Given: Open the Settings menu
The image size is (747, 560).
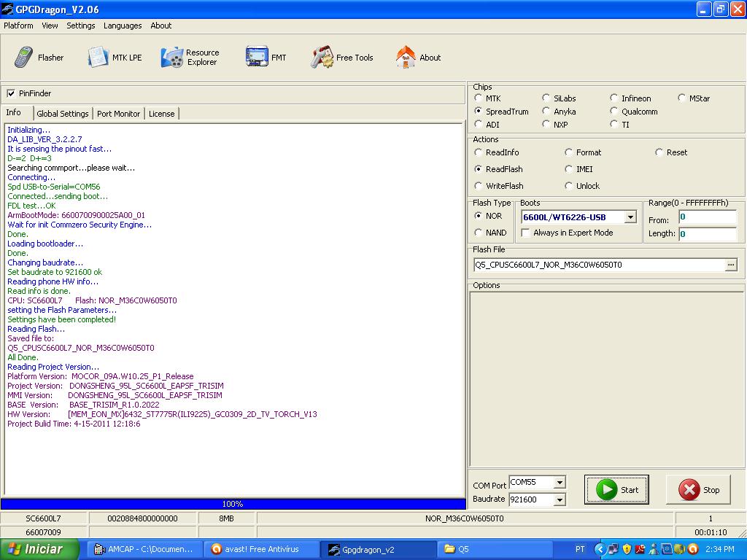Looking at the screenshot, I should 80,26.
